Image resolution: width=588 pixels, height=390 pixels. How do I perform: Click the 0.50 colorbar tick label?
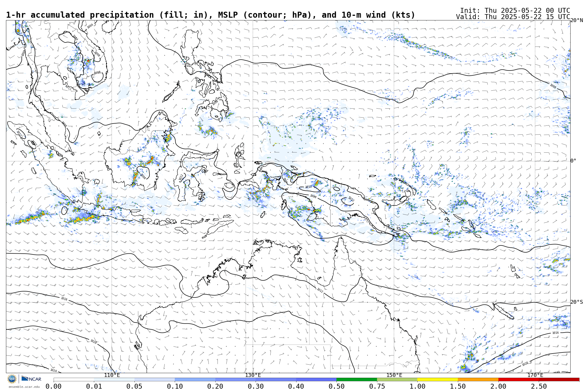(336, 386)
